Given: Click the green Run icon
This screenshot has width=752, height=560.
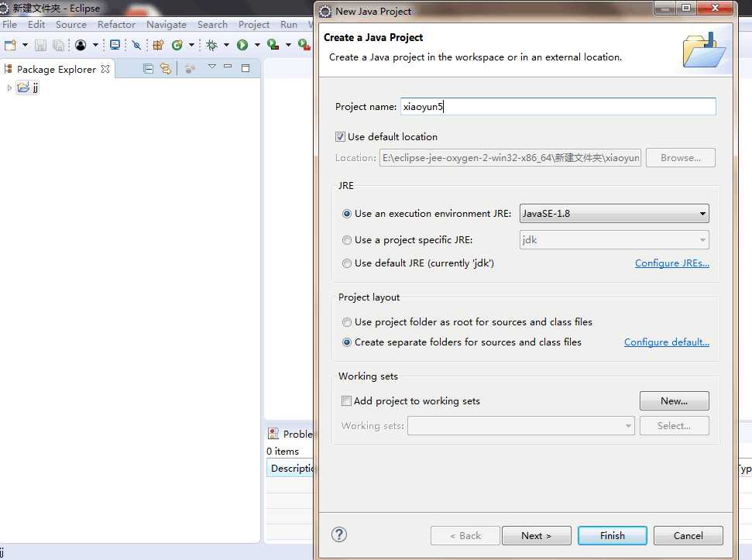Looking at the screenshot, I should click(242, 45).
